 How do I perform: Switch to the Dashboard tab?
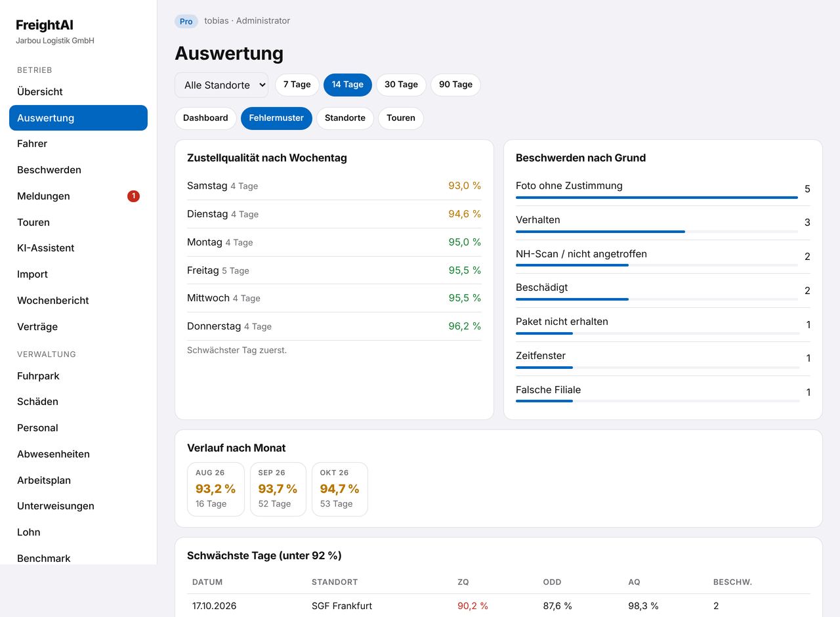[x=205, y=118]
